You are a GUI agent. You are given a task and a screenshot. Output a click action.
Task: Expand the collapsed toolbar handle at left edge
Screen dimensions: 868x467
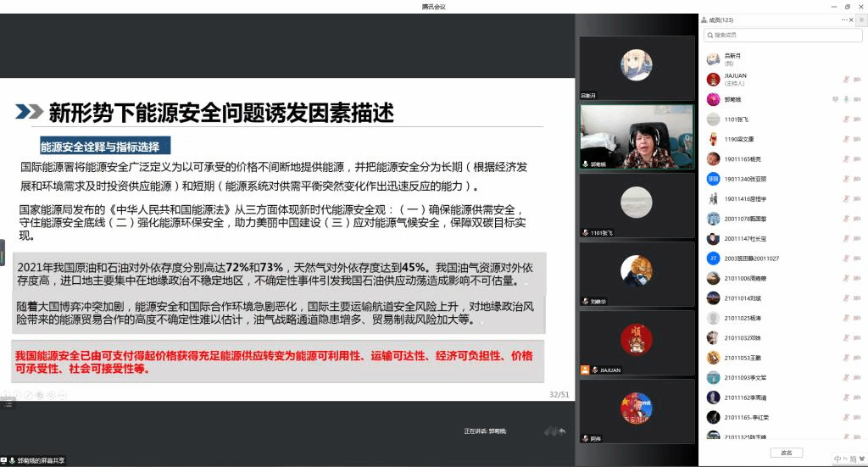(x=3, y=252)
